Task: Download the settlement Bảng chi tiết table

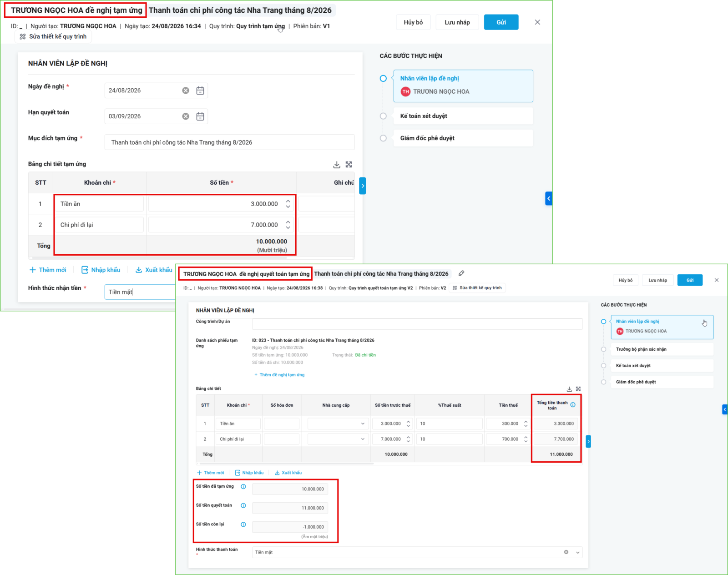Action: point(569,389)
